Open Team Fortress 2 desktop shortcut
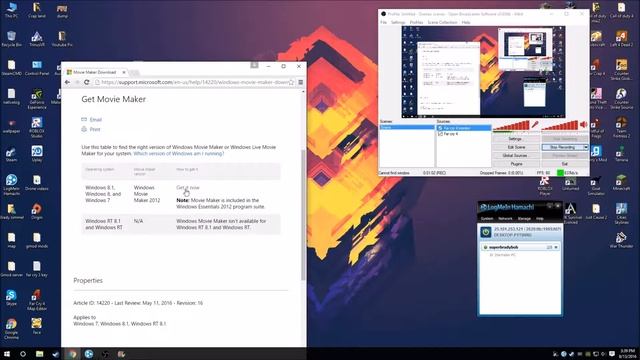Viewport: 640px width, 360px height. coord(621,127)
